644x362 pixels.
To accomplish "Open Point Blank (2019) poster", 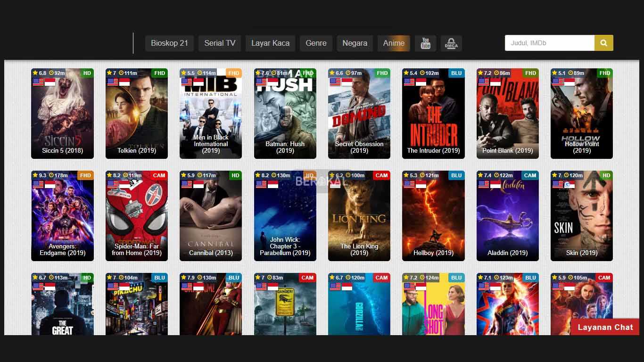I will click(x=508, y=114).
